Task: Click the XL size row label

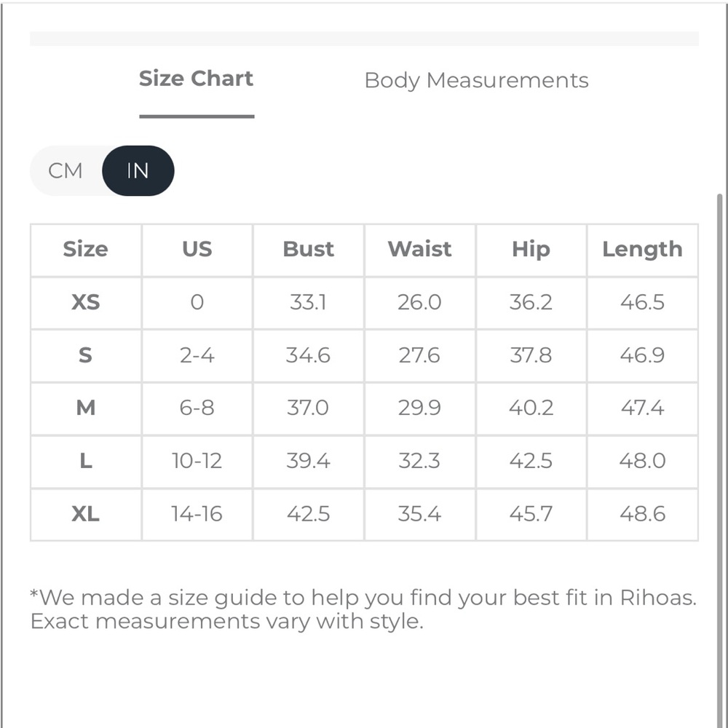Action: (x=86, y=515)
